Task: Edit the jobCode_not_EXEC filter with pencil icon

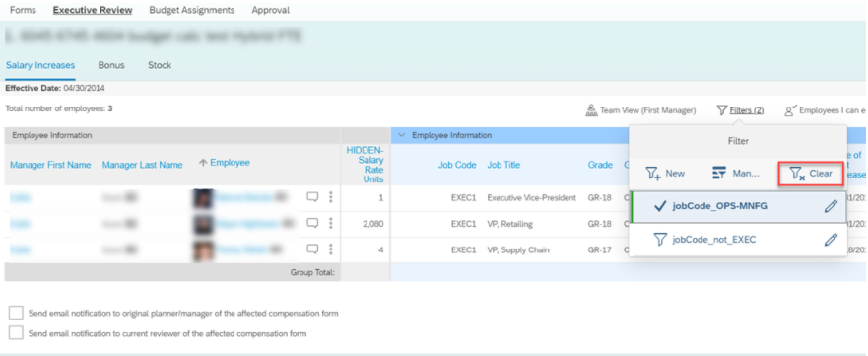Action: point(831,240)
